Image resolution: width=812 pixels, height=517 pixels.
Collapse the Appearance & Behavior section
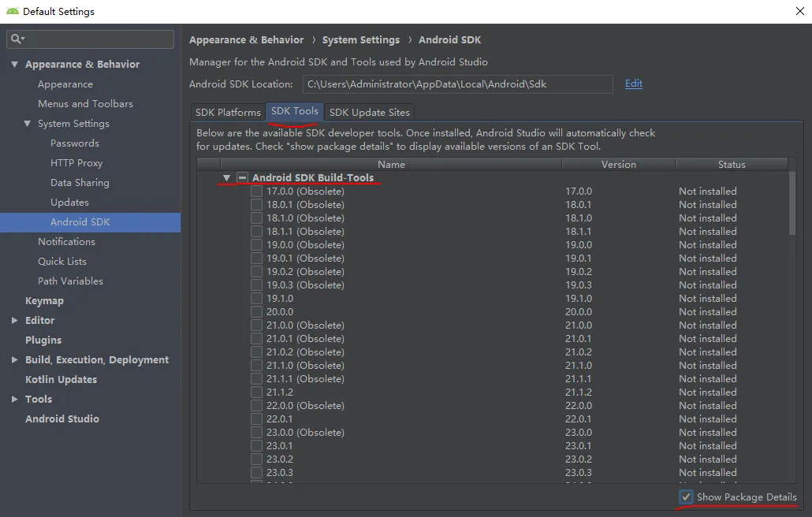(x=14, y=64)
